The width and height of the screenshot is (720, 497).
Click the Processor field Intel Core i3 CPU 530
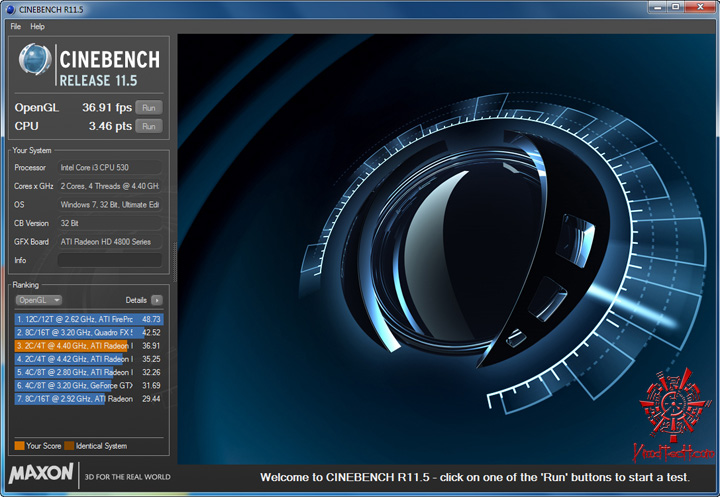point(110,168)
